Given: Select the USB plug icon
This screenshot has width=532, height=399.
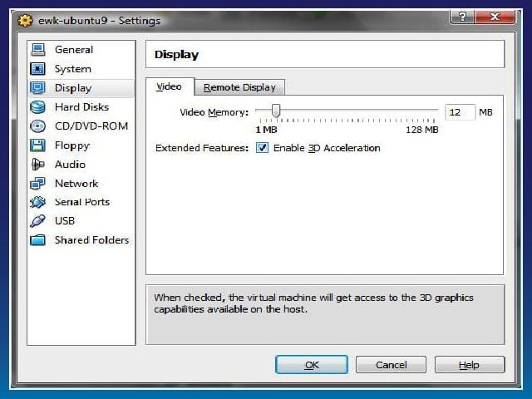Looking at the screenshot, I should click(37, 221).
